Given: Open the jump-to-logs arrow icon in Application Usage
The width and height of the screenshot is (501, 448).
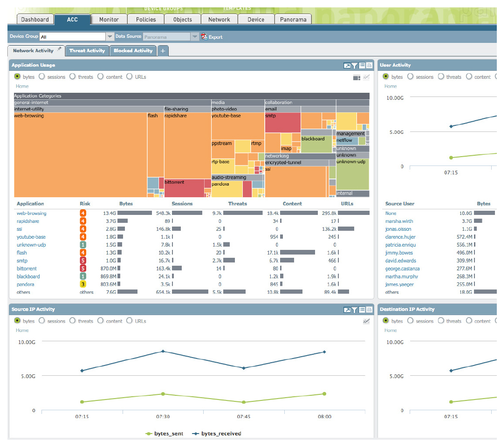Looking at the screenshot, I should point(347,66).
